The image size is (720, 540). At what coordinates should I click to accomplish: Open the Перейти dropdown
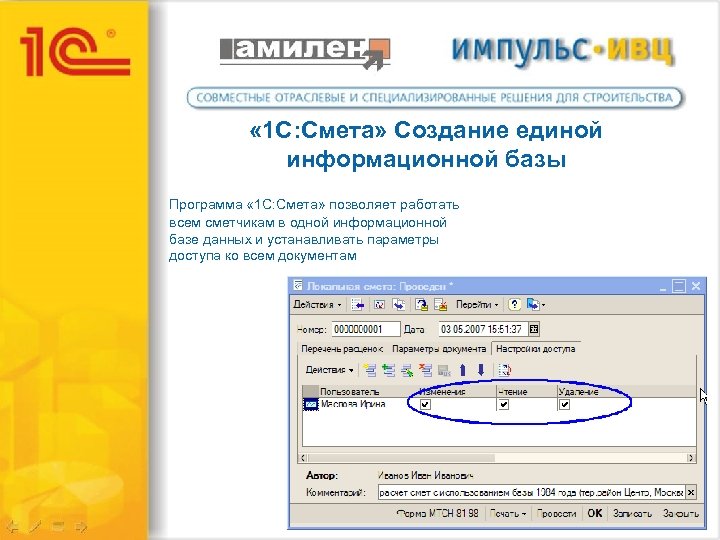pyautogui.click(x=477, y=304)
